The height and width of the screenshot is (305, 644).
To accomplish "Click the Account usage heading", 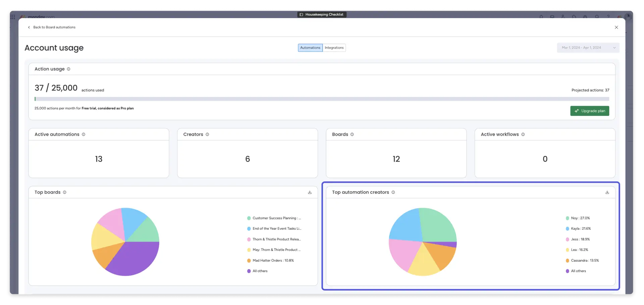I will (x=54, y=48).
